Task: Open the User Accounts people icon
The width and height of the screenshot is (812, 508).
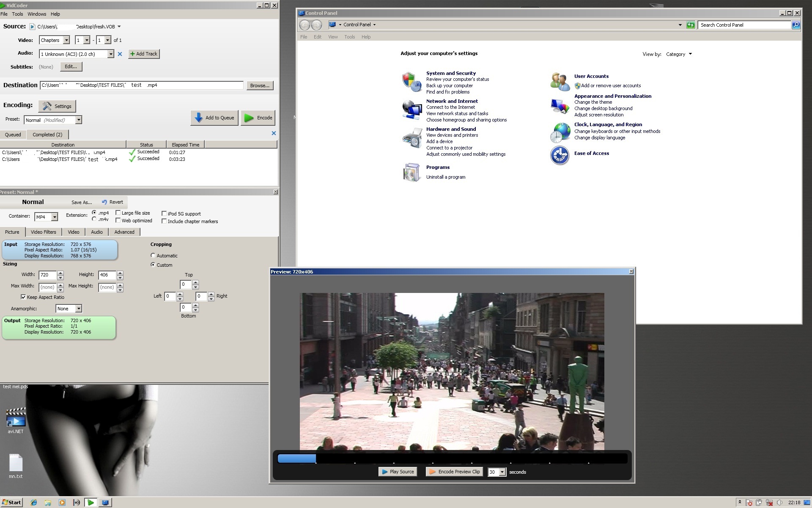Action: tap(560, 81)
